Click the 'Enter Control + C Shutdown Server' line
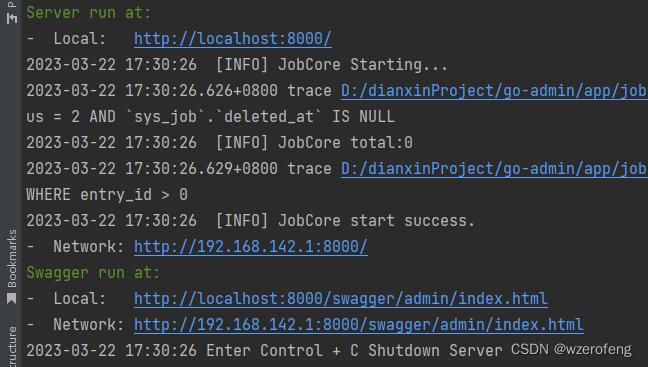Viewport: 648px width, 367px height. (264, 351)
